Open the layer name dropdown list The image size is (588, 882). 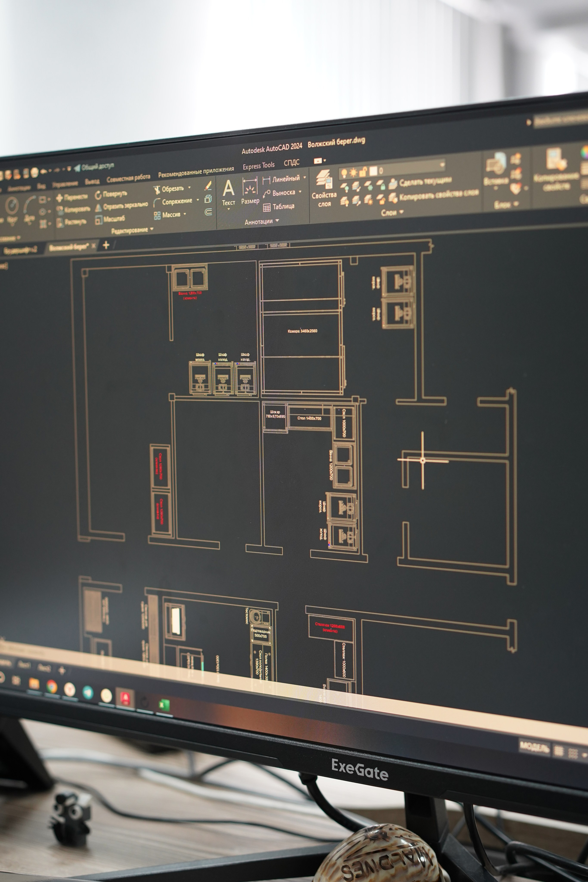pyautogui.click(x=443, y=165)
